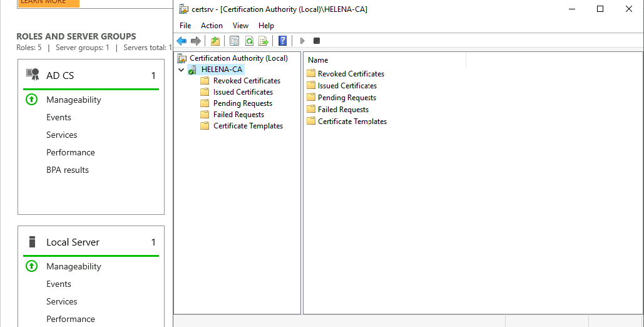Screen dimensions: 644x327
Task: Click the green Refresh toolbar icon
Action: (x=249, y=41)
